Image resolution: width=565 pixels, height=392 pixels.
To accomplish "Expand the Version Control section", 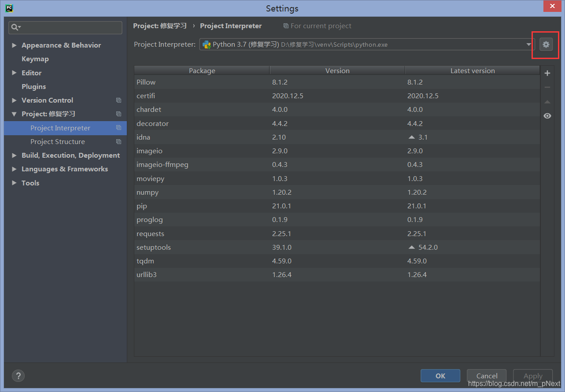I will [14, 100].
